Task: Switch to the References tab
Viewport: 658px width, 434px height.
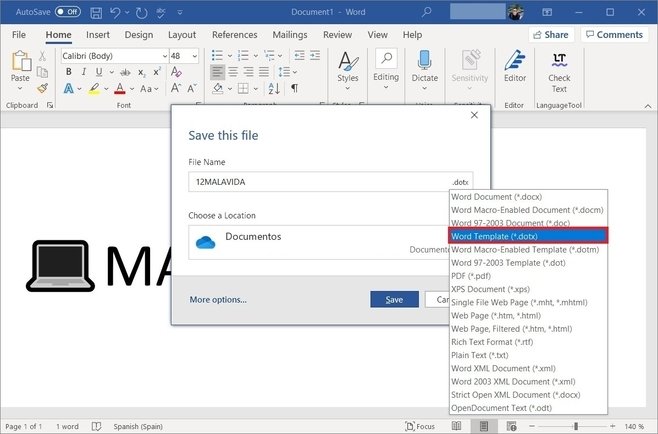Action: (235, 35)
